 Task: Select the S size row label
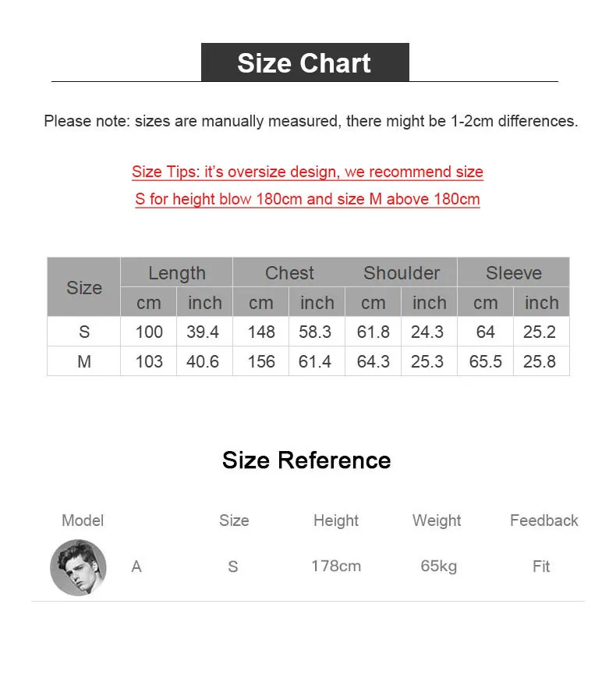(84, 332)
